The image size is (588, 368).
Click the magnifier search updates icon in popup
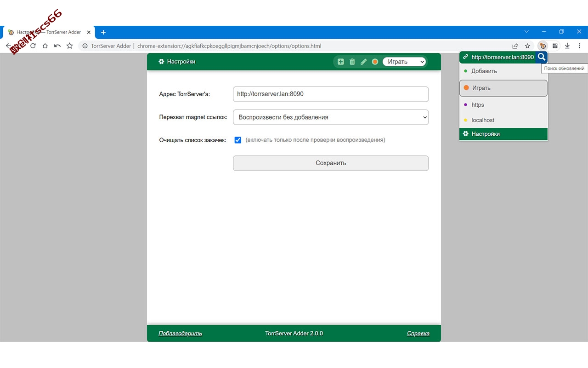coord(542,57)
